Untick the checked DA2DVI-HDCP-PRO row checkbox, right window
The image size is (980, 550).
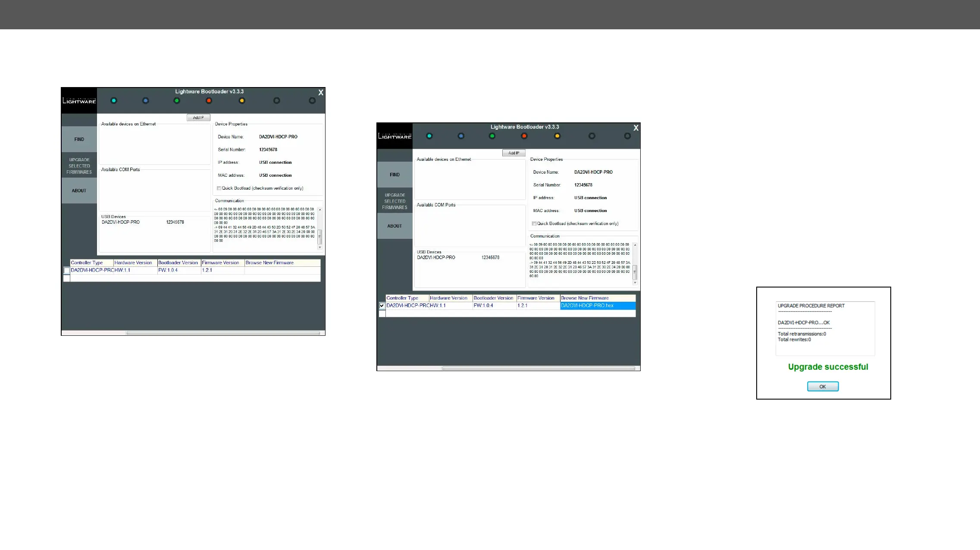click(382, 306)
